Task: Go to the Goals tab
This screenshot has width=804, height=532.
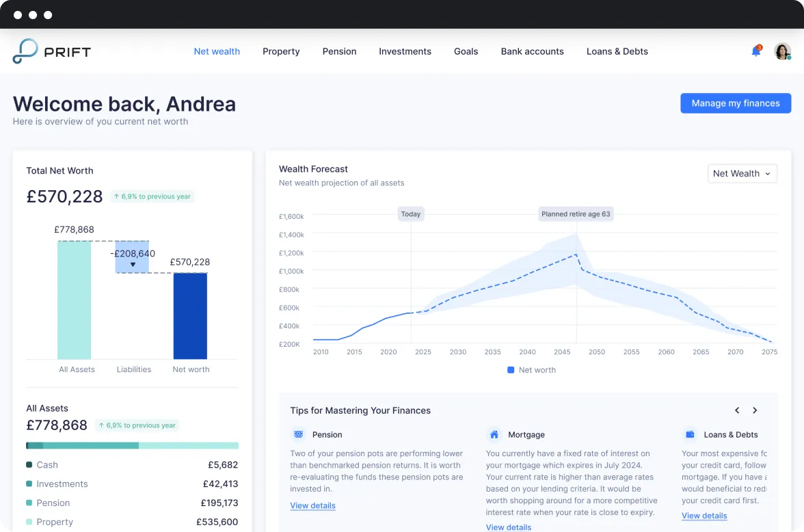Action: click(x=466, y=51)
